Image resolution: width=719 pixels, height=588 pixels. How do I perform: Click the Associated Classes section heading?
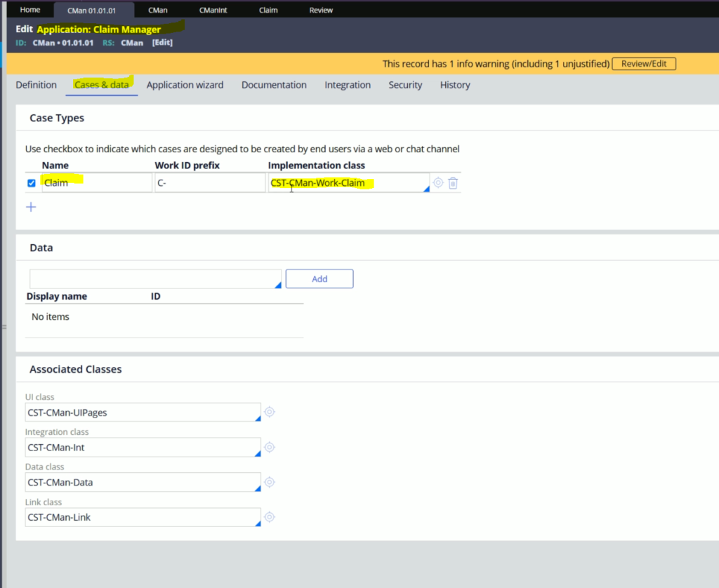(76, 369)
